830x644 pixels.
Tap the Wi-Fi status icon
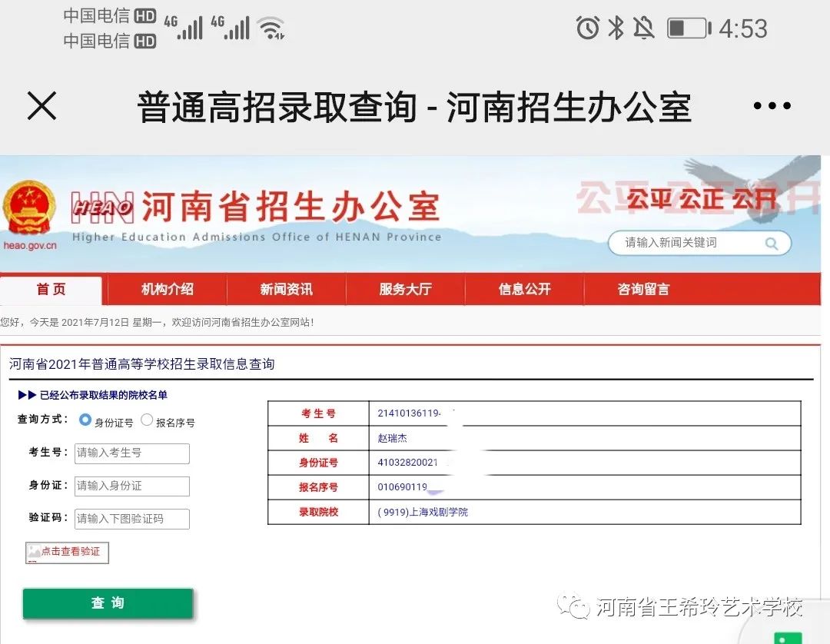click(x=271, y=28)
